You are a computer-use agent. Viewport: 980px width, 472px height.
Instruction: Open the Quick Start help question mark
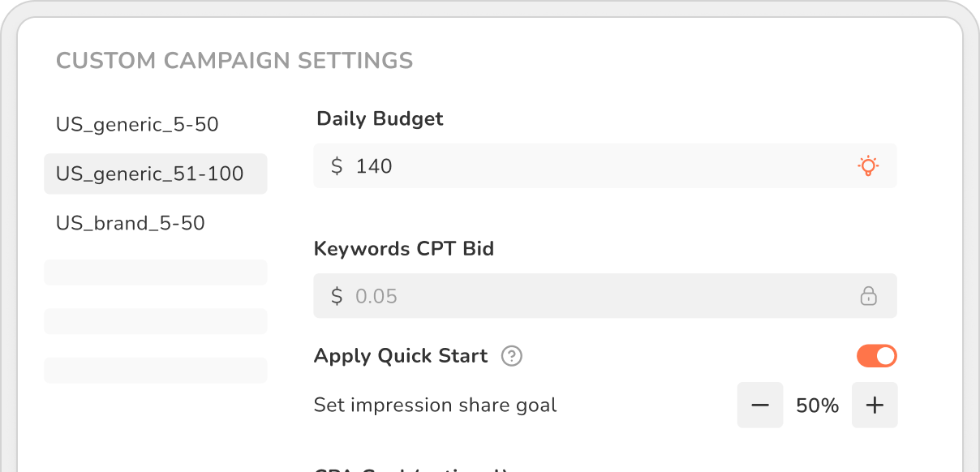coord(511,356)
